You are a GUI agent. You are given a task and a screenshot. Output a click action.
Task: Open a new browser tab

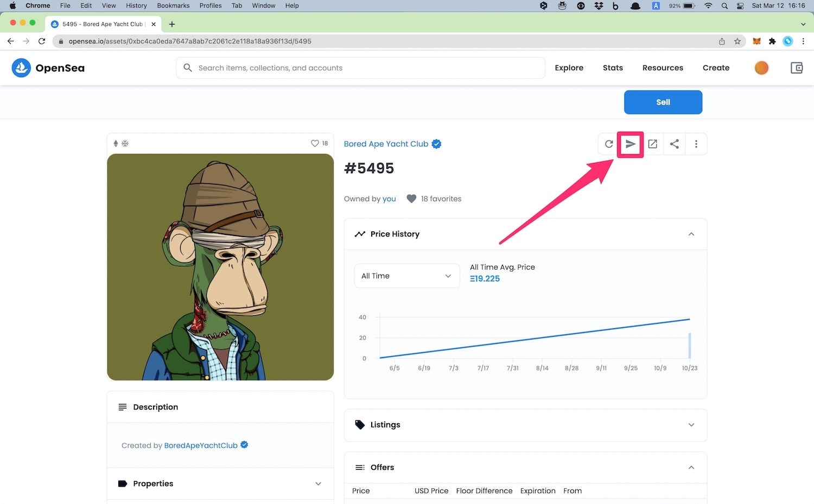point(172,24)
